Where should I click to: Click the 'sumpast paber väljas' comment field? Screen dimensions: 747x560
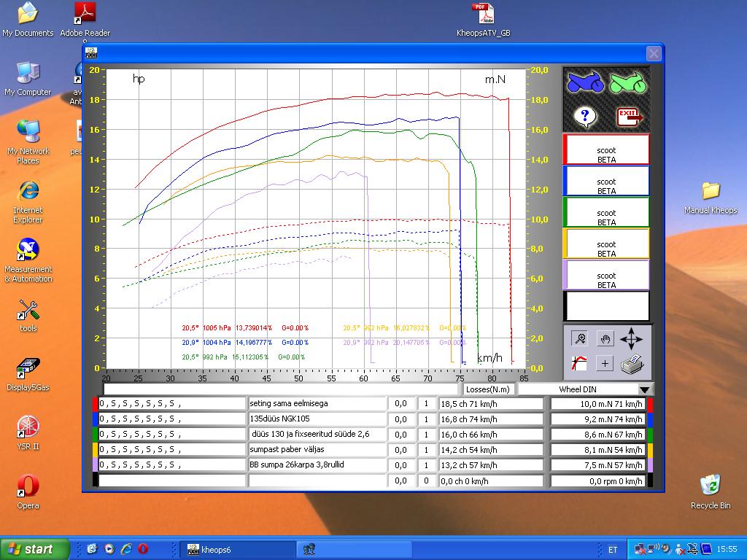[x=317, y=449]
